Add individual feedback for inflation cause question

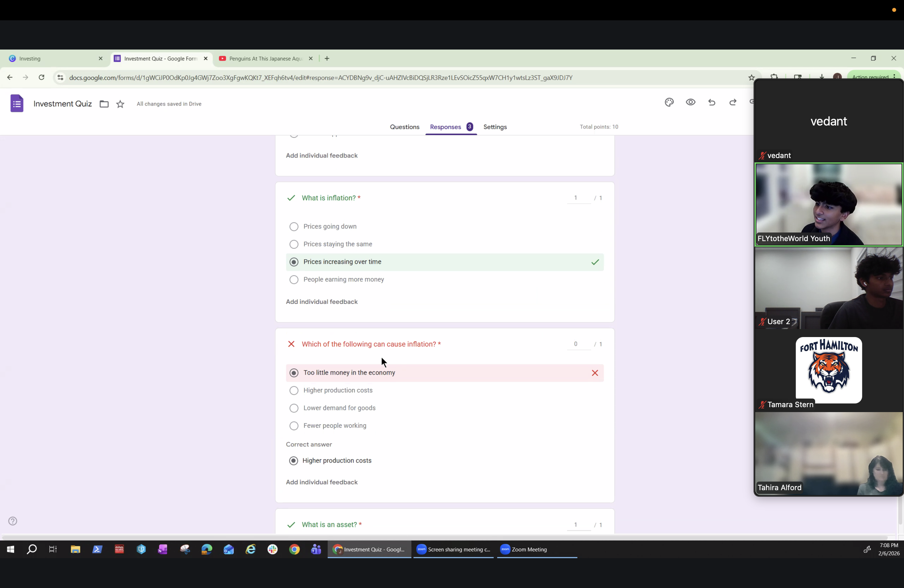pos(322,482)
